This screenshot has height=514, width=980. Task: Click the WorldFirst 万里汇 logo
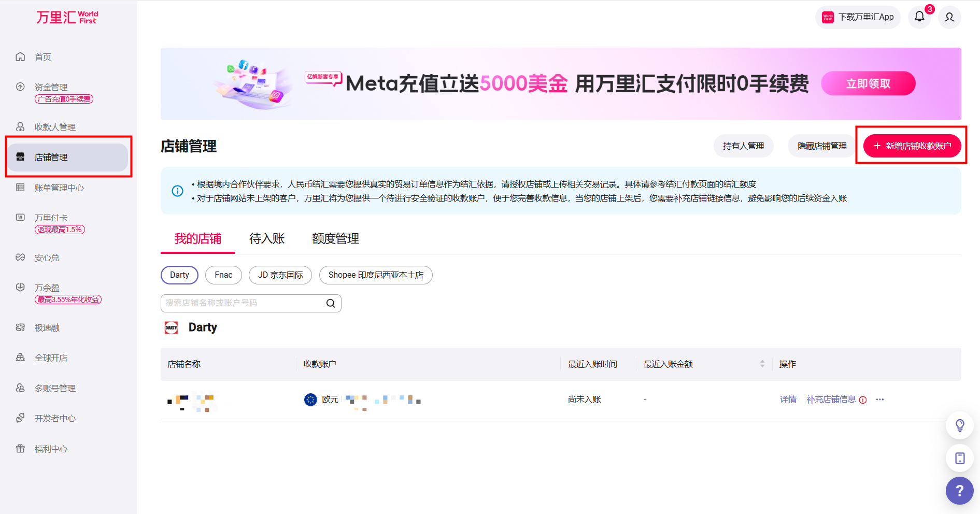click(67, 18)
